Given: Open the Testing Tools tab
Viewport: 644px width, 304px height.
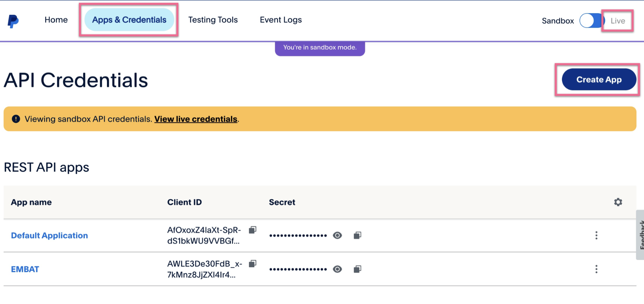Looking at the screenshot, I should point(213,20).
